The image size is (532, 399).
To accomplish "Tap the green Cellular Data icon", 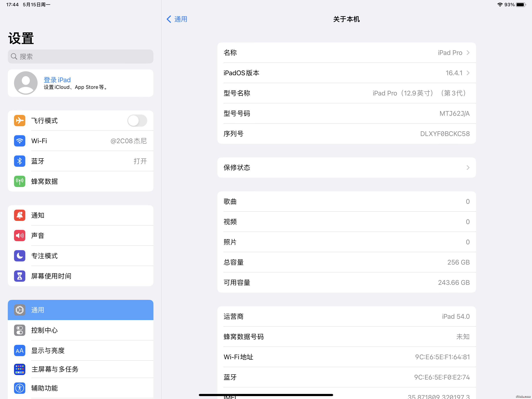I will pyautogui.click(x=19, y=181).
